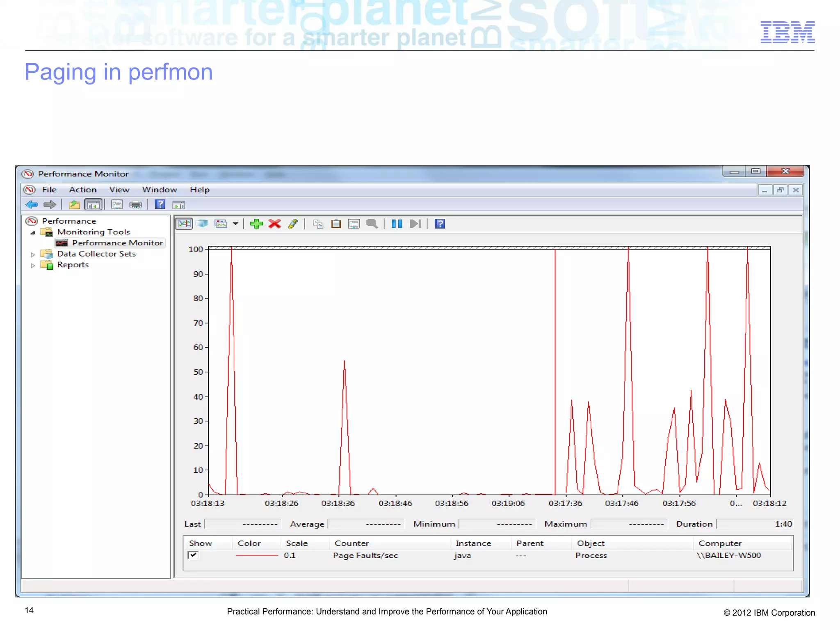840x630 pixels.
Task: Go back with the blue Back arrow
Action: 32,204
